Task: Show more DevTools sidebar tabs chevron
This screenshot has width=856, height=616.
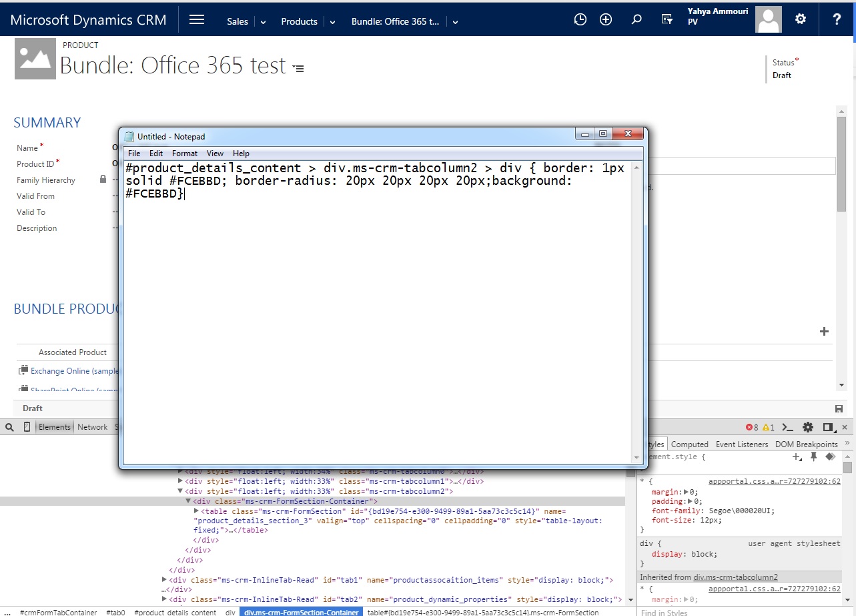Action: [x=847, y=444]
